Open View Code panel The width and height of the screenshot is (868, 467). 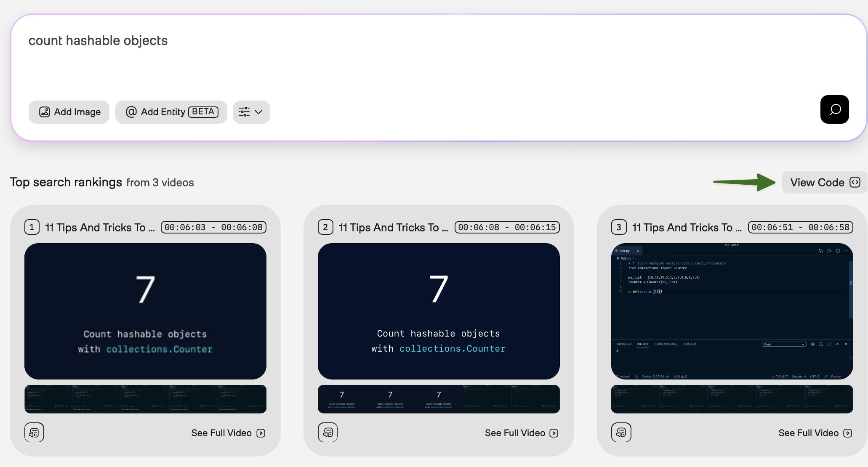click(824, 182)
